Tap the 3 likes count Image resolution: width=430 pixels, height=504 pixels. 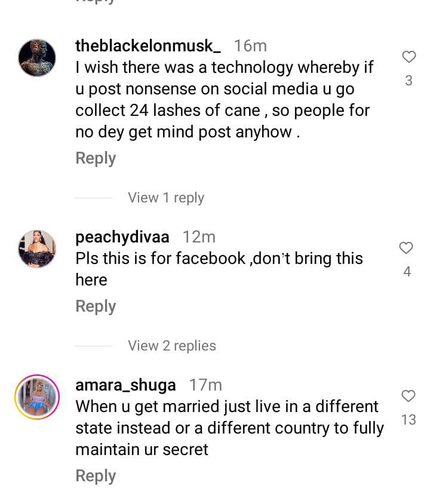408,81
